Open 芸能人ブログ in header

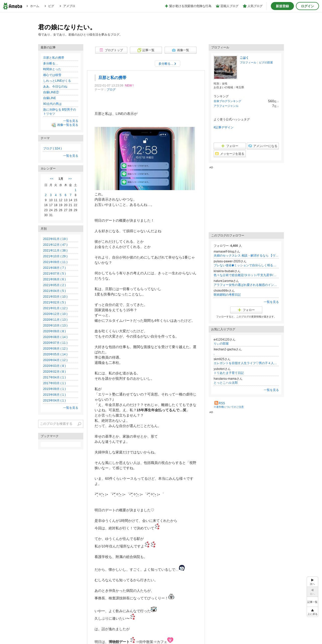tap(227, 6)
